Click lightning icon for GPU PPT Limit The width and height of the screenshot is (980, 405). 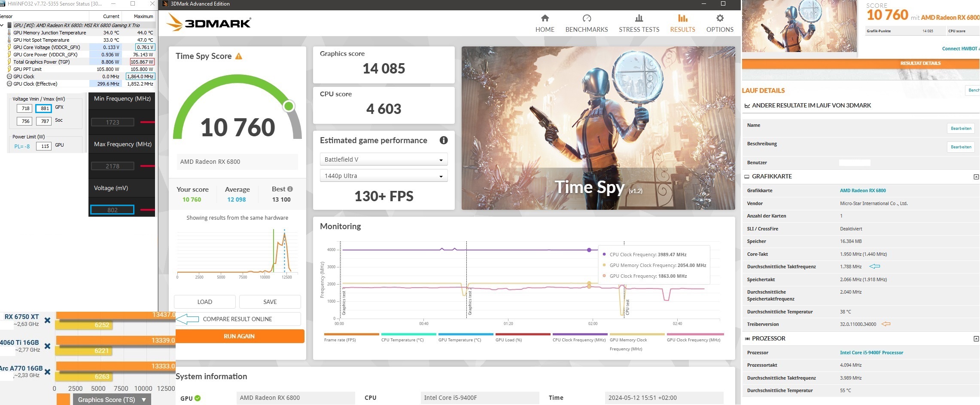coord(9,69)
